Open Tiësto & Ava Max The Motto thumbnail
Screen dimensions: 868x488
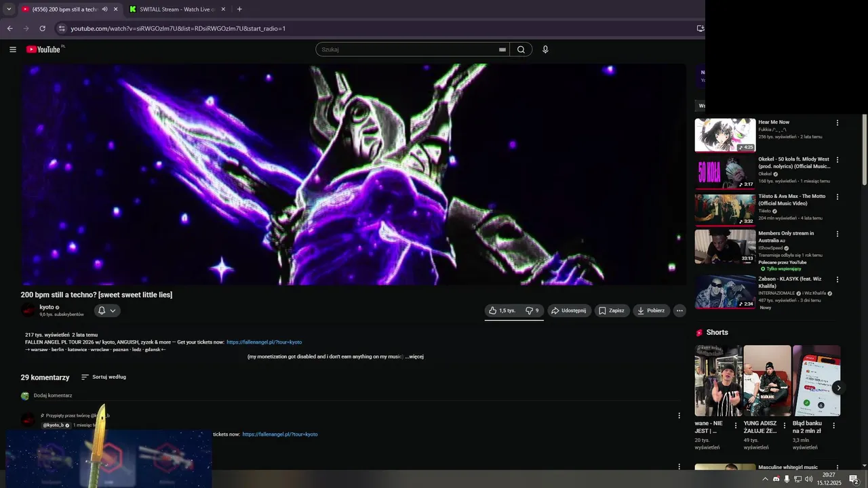(x=725, y=209)
